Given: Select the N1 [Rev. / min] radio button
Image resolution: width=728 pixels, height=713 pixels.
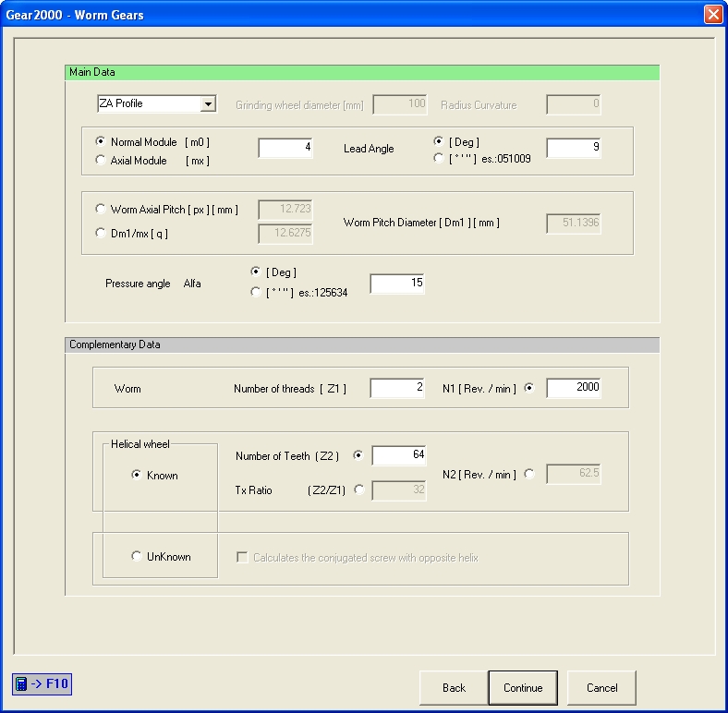Looking at the screenshot, I should [x=529, y=388].
